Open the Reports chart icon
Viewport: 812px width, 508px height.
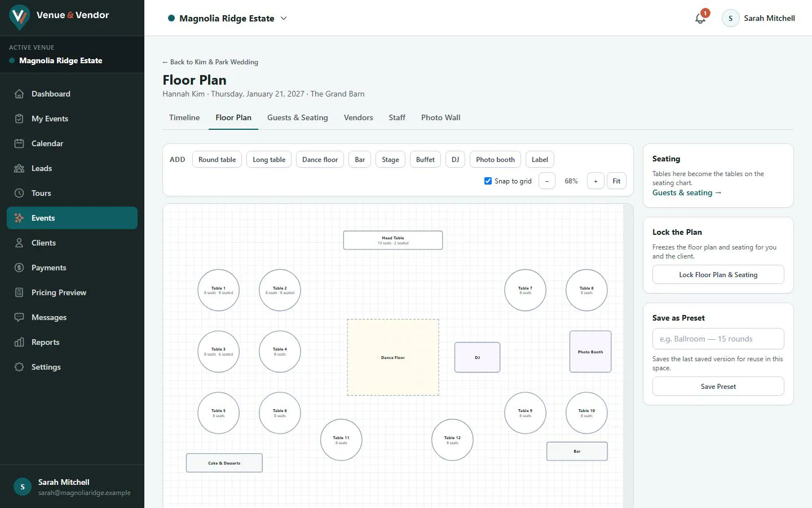click(19, 342)
